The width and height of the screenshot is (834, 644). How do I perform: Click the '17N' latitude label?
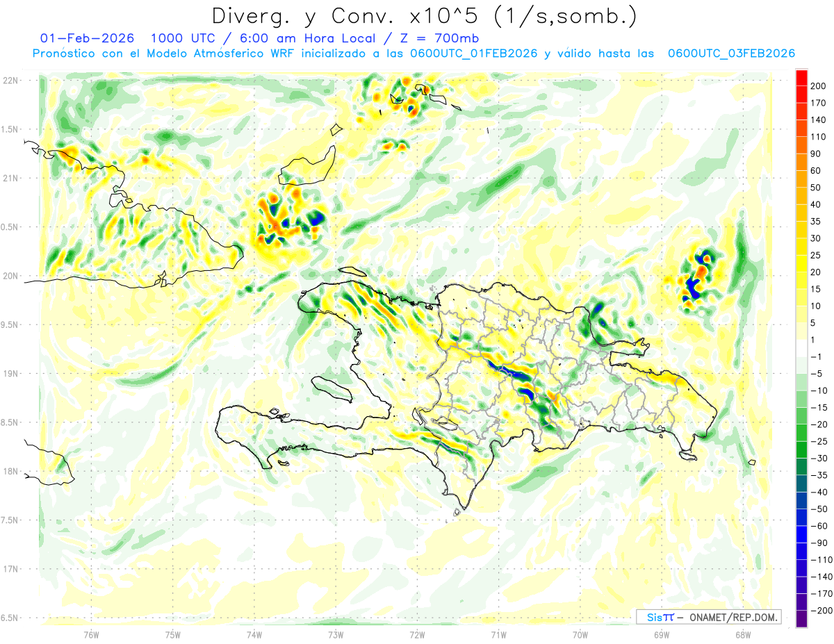[x=10, y=569]
